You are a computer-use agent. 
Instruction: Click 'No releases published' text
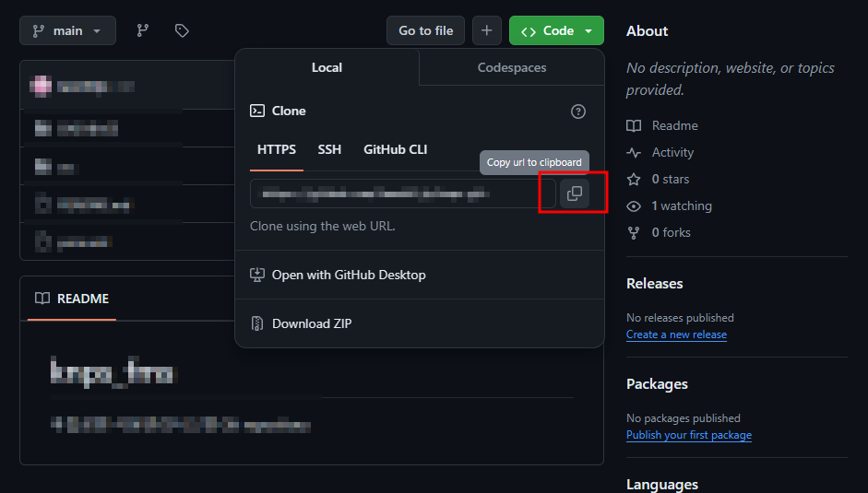pos(680,318)
